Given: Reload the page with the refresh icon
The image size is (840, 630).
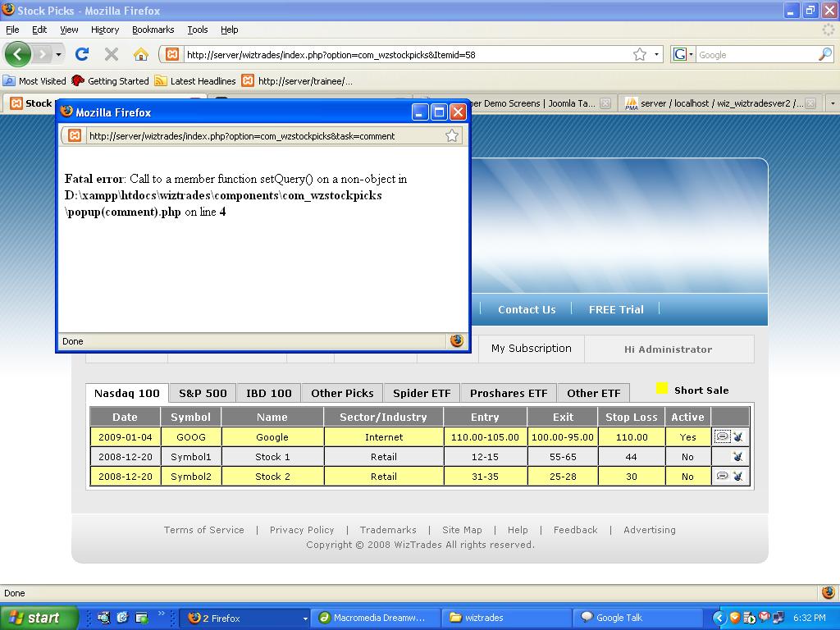Looking at the screenshot, I should pos(82,54).
